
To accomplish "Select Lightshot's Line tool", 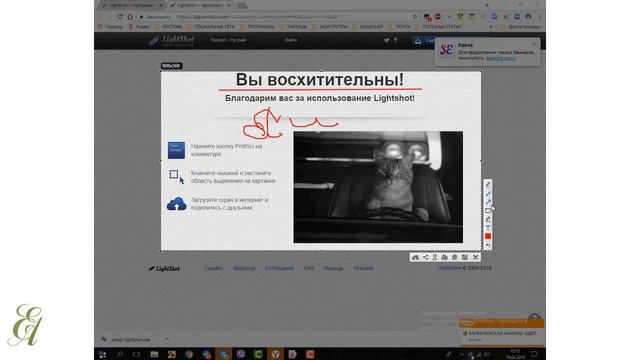I will coord(488,193).
